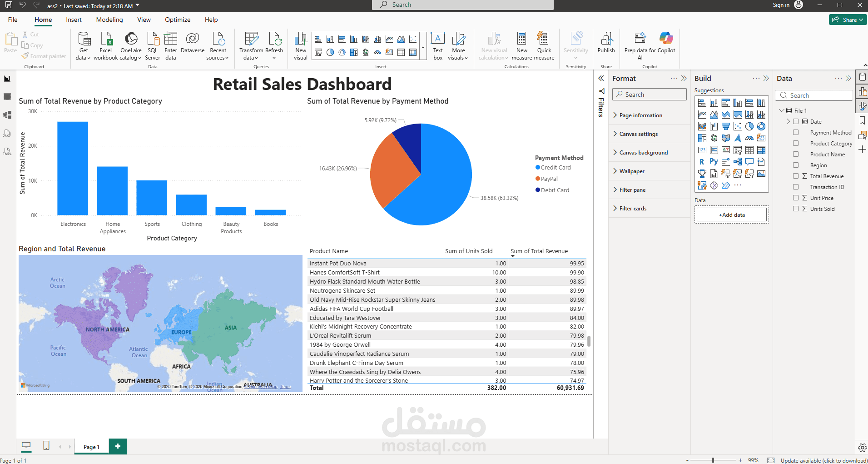Select Python visual in Build gallery
The width and height of the screenshot is (868, 464).
[714, 162]
